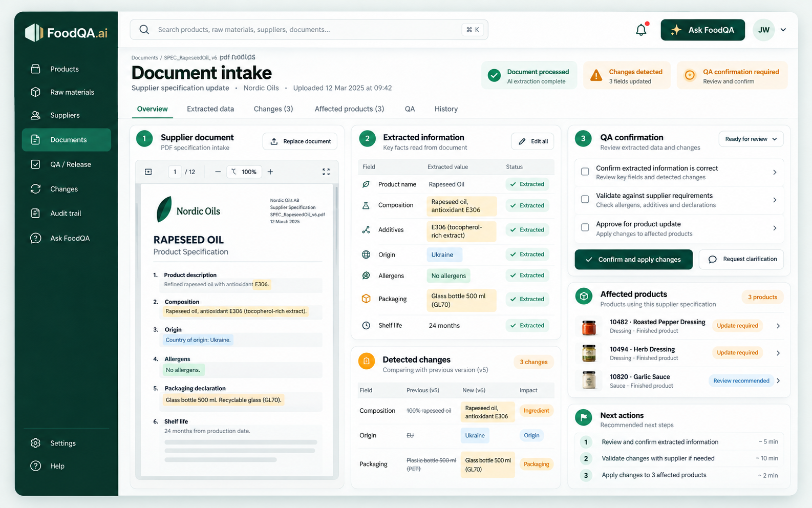
Task: Click the JW user avatar
Action: [x=764, y=30]
